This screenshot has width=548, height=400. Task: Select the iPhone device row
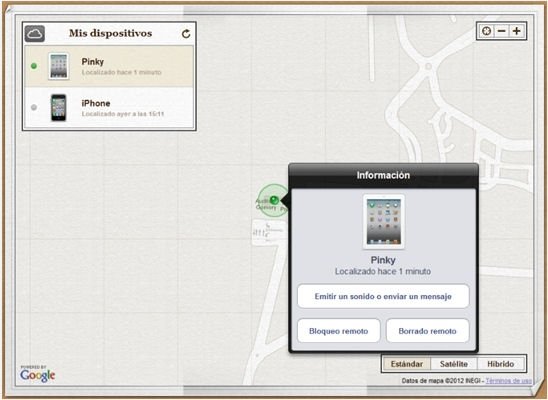point(109,108)
